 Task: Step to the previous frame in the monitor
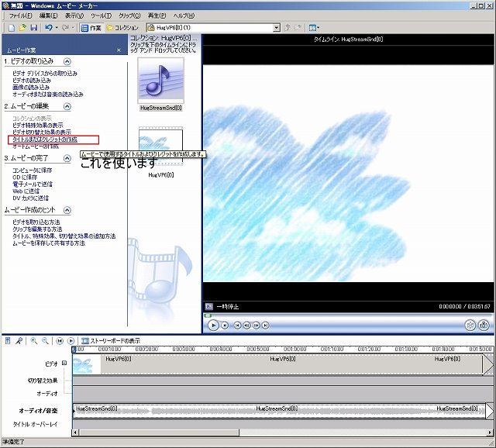[x=246, y=326]
